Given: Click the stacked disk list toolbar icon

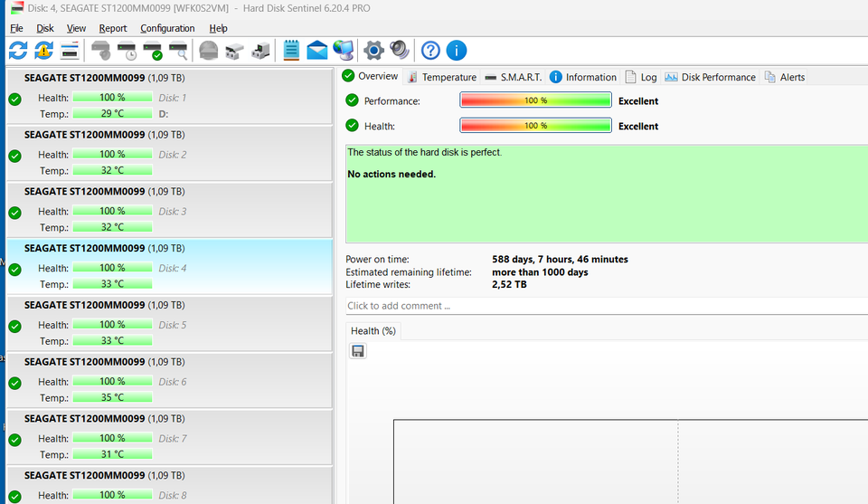Looking at the screenshot, I should click(70, 51).
